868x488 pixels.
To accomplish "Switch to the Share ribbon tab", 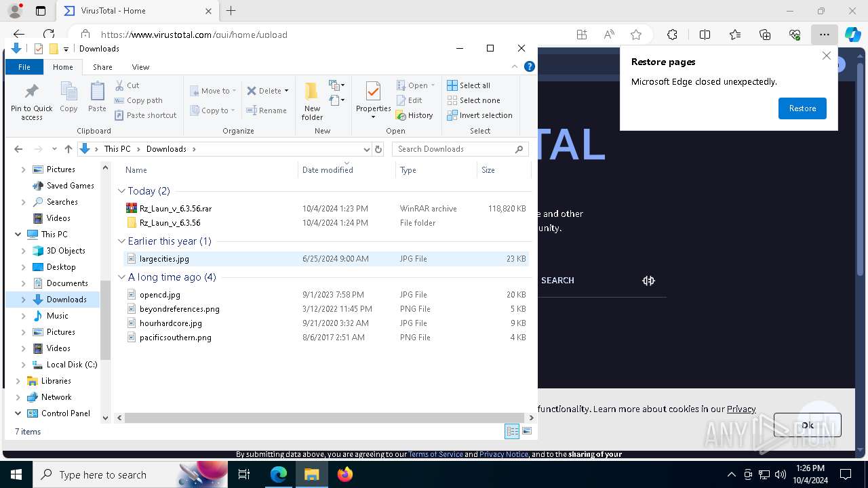I will point(102,67).
